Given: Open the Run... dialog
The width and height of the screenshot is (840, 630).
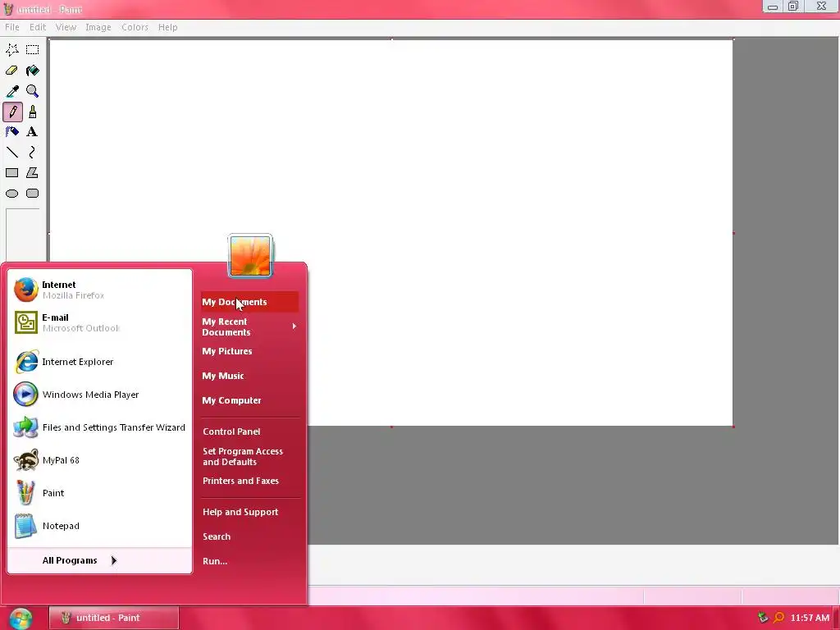Looking at the screenshot, I should point(249,561).
